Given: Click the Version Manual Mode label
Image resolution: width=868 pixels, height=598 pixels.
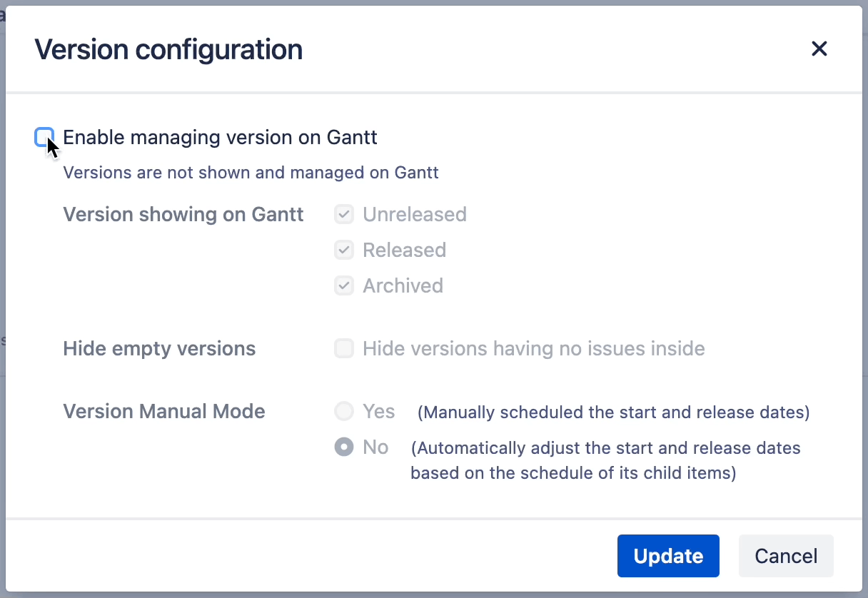Looking at the screenshot, I should 164,411.
